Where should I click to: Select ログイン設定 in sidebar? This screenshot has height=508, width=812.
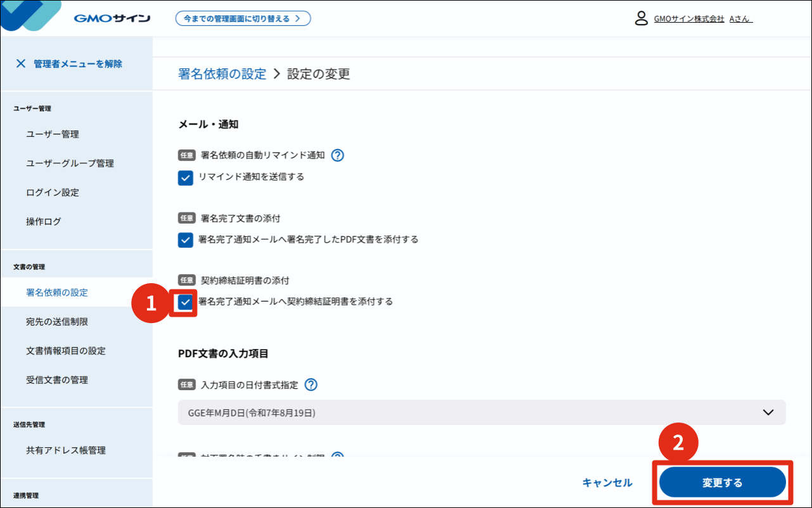[53, 193]
